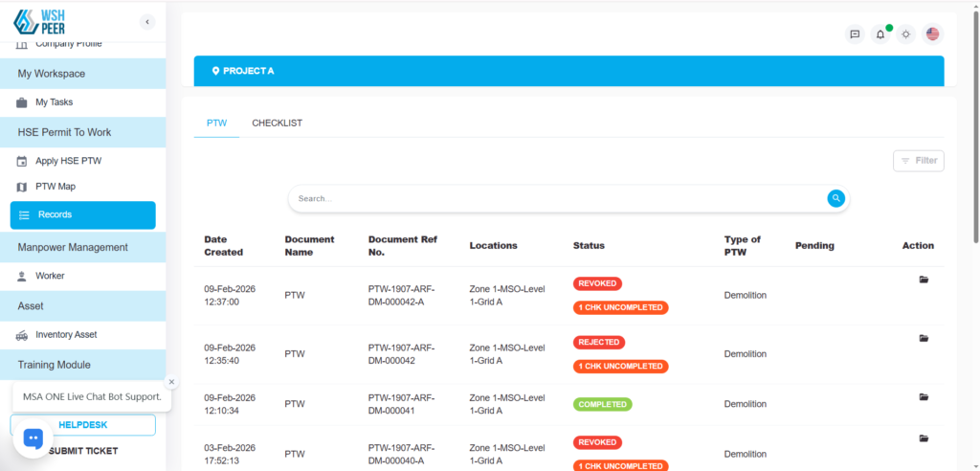This screenshot has width=980, height=471.
Task: Open the notifications bell icon
Action: coord(880,34)
